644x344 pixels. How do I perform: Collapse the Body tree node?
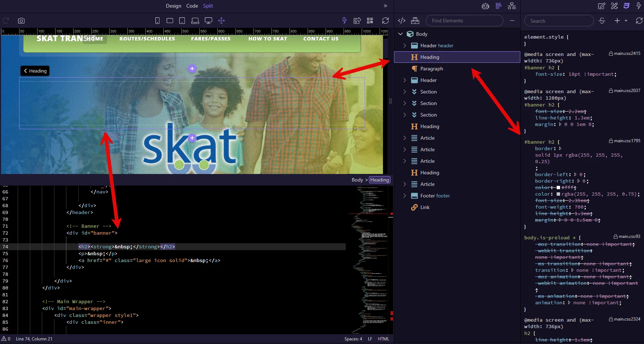click(400, 34)
